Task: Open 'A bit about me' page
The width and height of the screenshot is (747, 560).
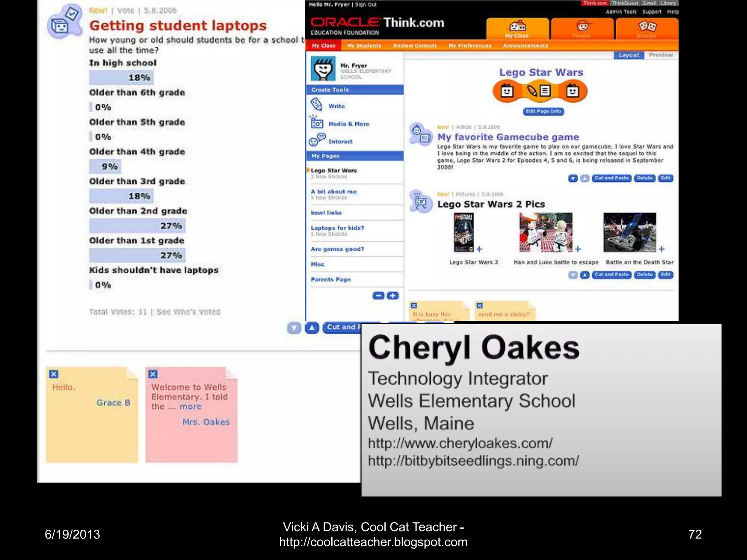Action: pyautogui.click(x=334, y=191)
